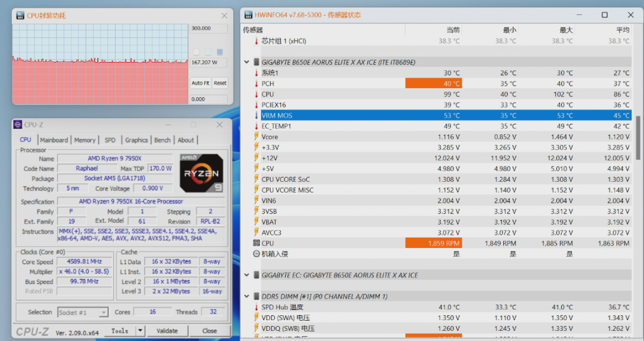Open the Graphics tab in CPU-Z

[x=137, y=140]
